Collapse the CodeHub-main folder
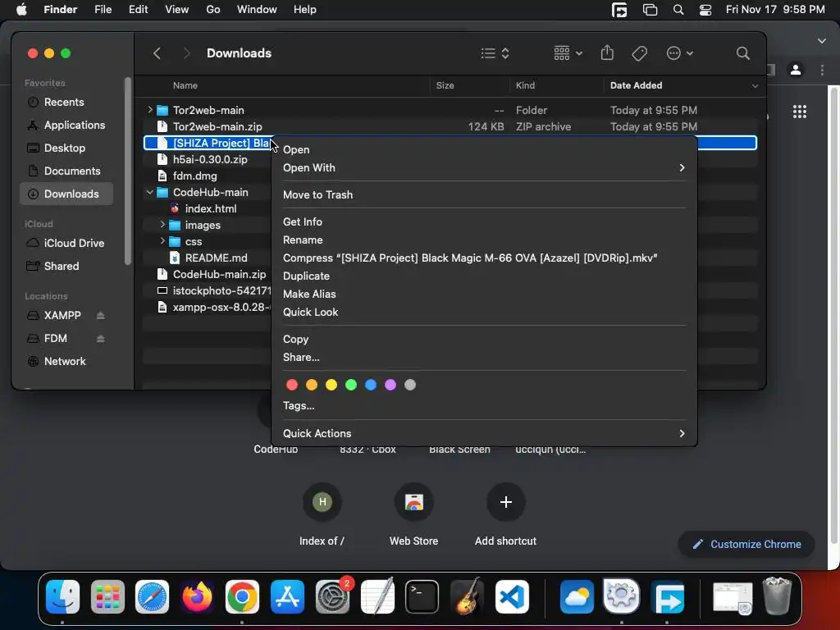Viewport: 840px width, 630px height. (x=150, y=192)
